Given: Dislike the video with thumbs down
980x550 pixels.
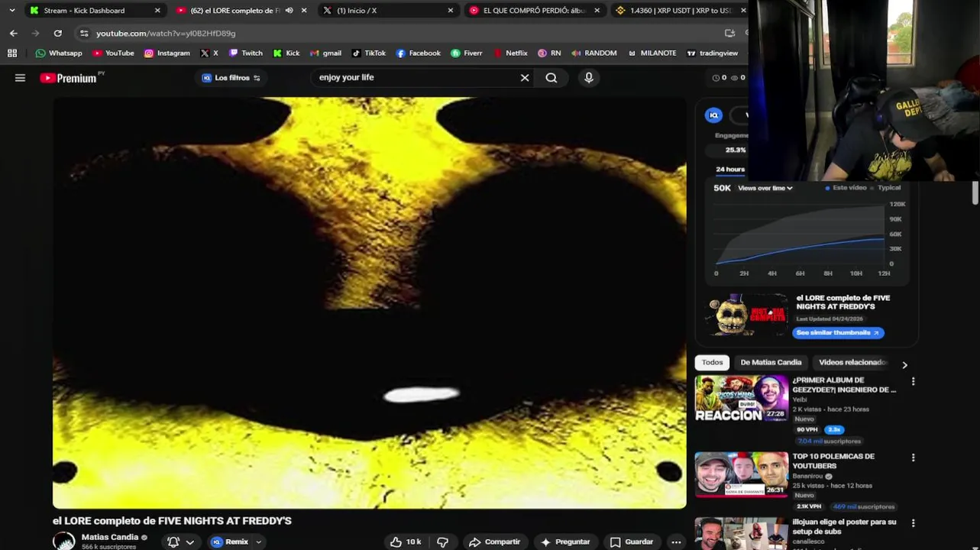Looking at the screenshot, I should (442, 542).
